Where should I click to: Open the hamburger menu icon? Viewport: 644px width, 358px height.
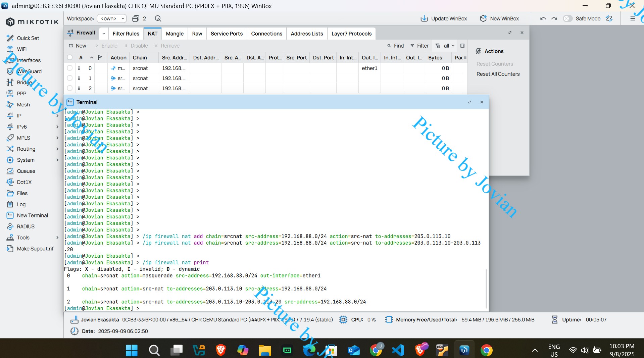[x=633, y=18]
